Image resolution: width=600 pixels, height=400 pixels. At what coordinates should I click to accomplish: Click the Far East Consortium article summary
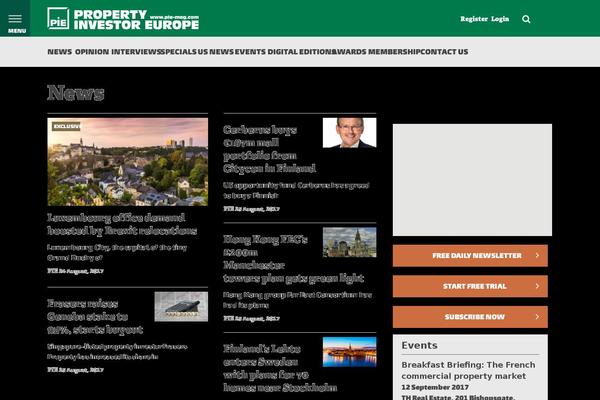click(x=297, y=300)
